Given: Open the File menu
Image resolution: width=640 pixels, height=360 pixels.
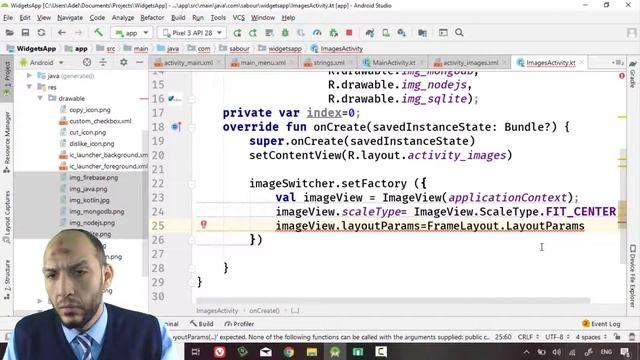Looking at the screenshot, I should point(8,18).
